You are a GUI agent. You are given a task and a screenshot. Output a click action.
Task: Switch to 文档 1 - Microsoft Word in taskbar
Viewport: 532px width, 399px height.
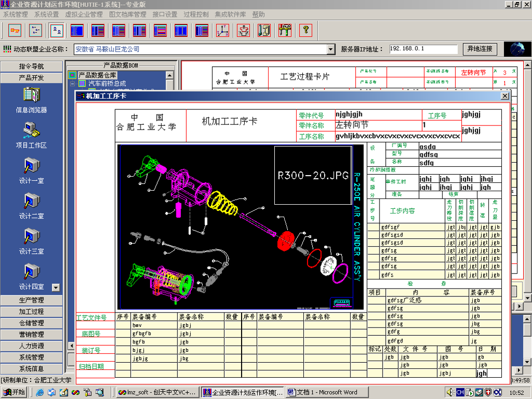(x=322, y=392)
